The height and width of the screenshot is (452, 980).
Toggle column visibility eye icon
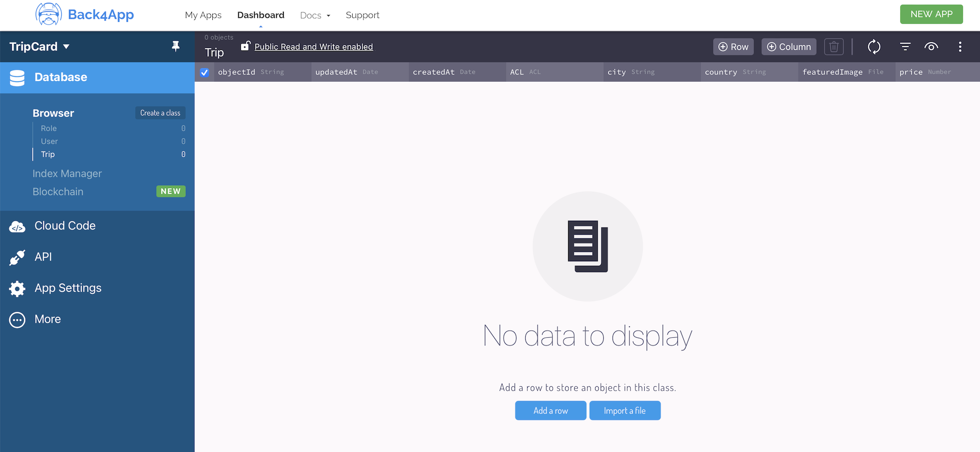(x=931, y=47)
